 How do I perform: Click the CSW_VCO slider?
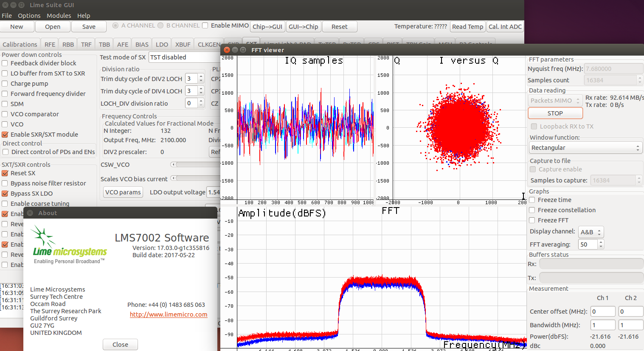click(195, 165)
